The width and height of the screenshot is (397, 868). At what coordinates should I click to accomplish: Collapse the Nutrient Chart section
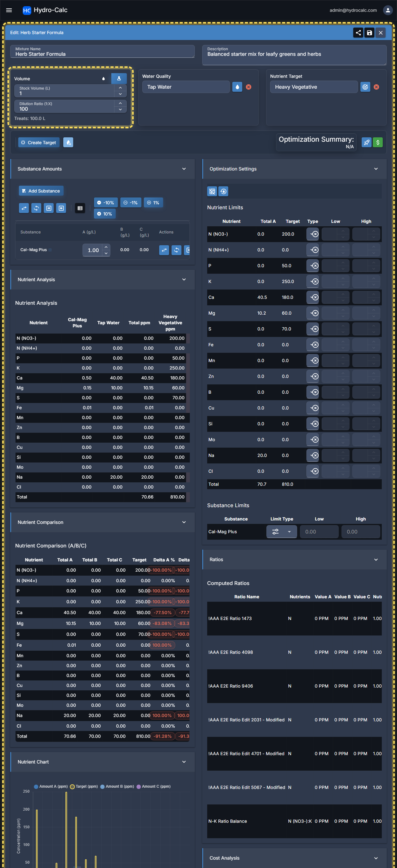pos(184,762)
